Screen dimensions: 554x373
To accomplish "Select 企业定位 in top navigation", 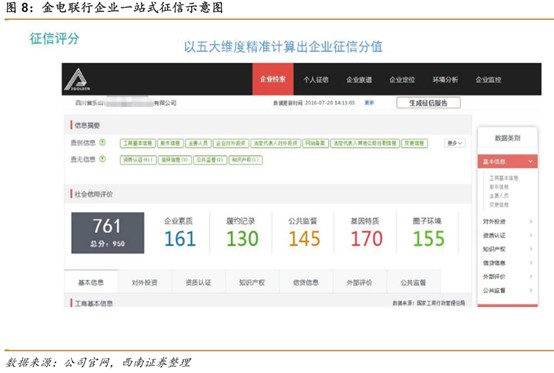I will 402,80.
